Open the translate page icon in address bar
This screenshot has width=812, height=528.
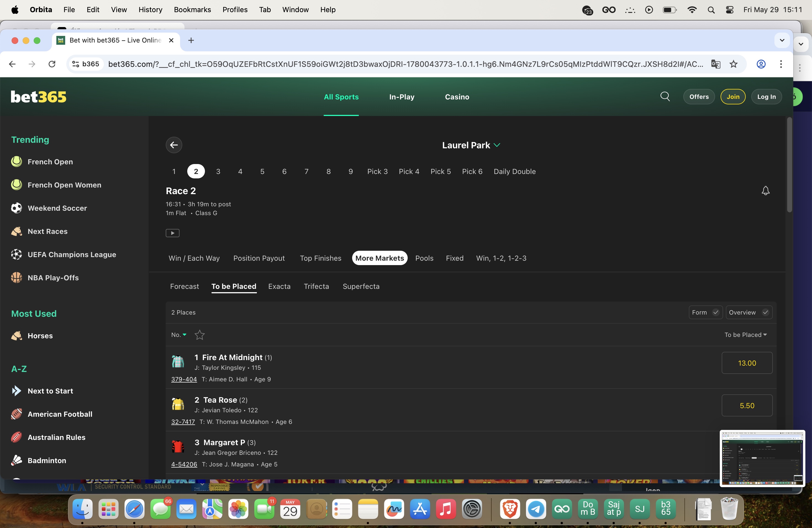(715, 64)
